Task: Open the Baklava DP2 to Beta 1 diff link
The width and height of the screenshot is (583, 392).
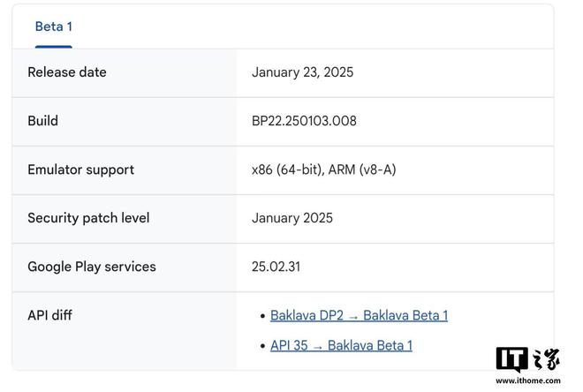Action: coord(359,315)
